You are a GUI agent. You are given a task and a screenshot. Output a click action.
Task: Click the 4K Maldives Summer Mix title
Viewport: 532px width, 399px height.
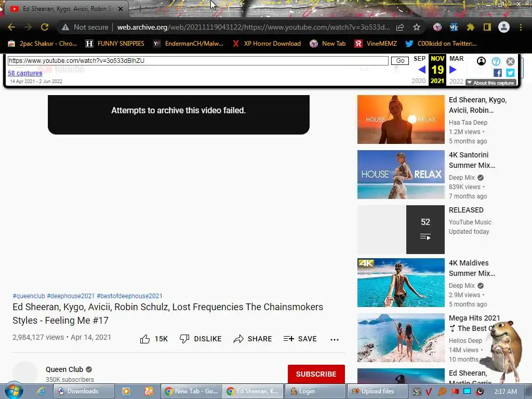(x=472, y=268)
